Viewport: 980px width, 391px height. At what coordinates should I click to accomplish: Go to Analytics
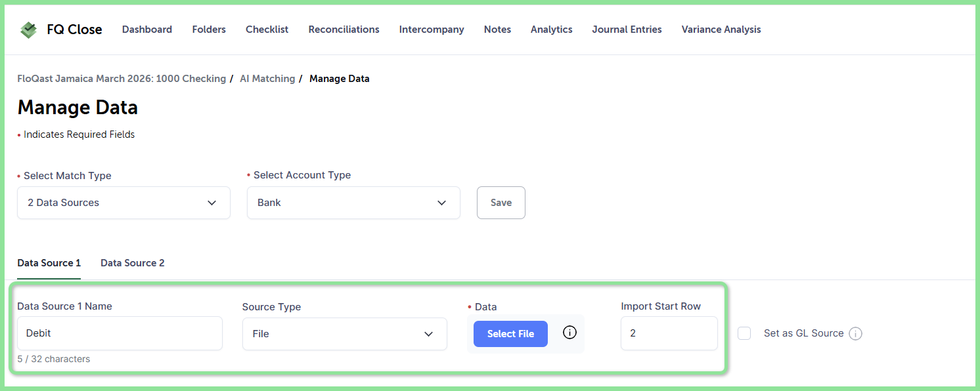tap(552, 30)
